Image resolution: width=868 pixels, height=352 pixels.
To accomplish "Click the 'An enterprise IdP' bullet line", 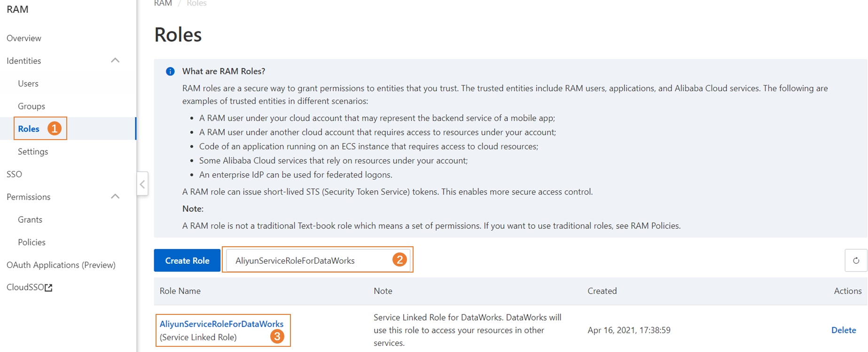I will [x=296, y=175].
